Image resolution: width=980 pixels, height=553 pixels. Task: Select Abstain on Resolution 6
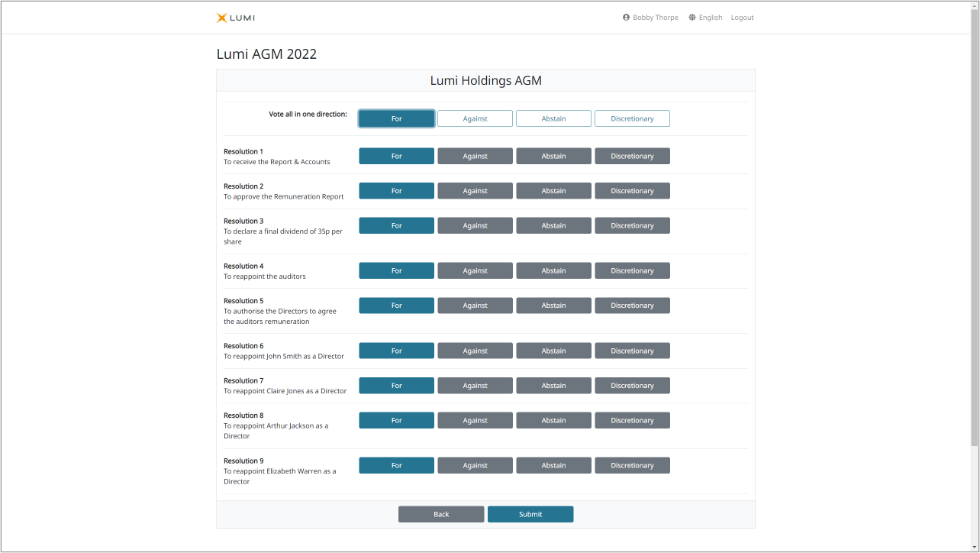pos(554,351)
